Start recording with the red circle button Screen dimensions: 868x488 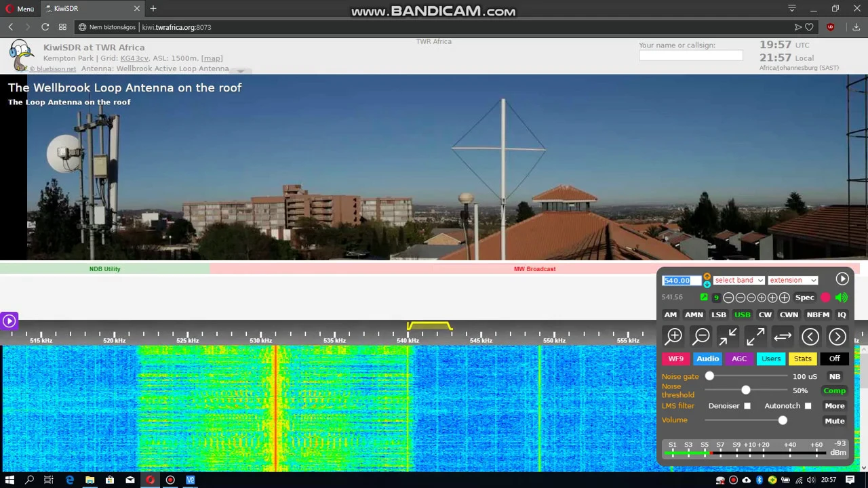pos(825,298)
